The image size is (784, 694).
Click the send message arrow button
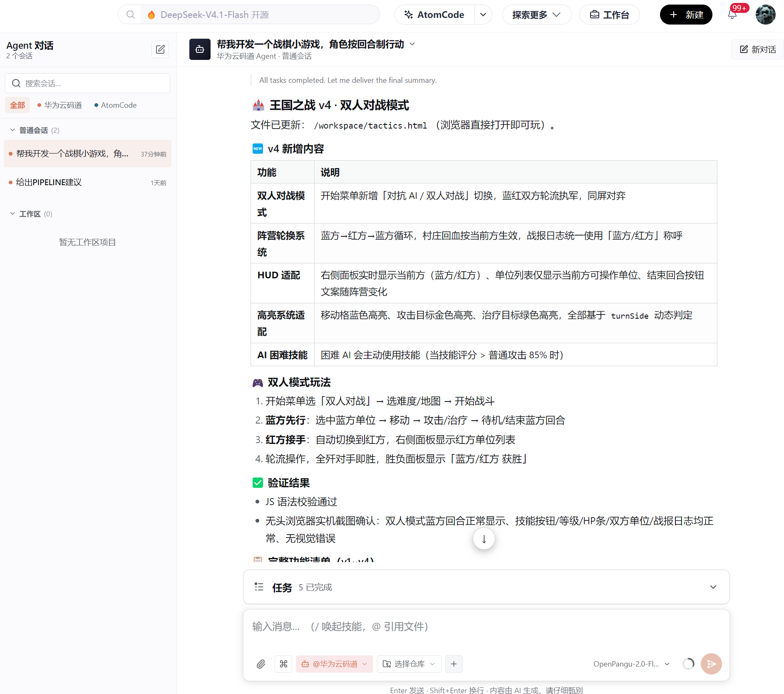pyautogui.click(x=711, y=664)
